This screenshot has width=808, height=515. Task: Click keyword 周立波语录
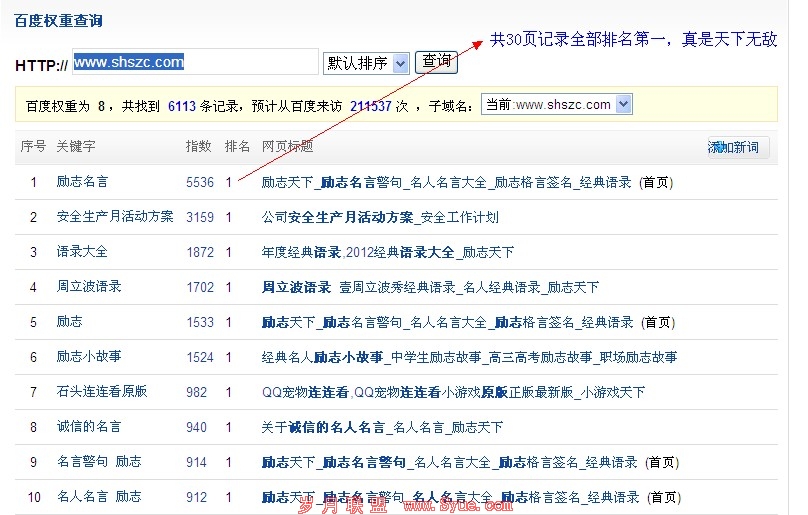pos(89,287)
